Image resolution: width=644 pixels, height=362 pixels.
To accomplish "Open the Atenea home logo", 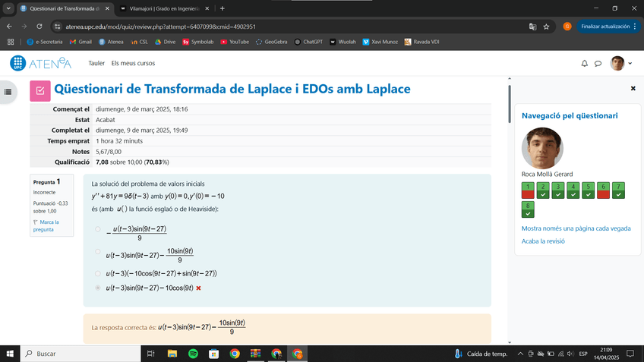I will (41, 63).
